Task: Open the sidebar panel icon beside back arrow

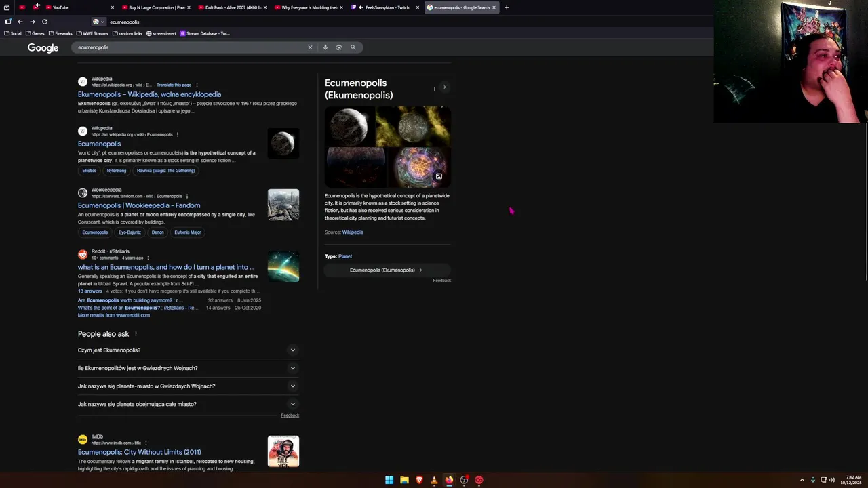Action: tap(8, 22)
